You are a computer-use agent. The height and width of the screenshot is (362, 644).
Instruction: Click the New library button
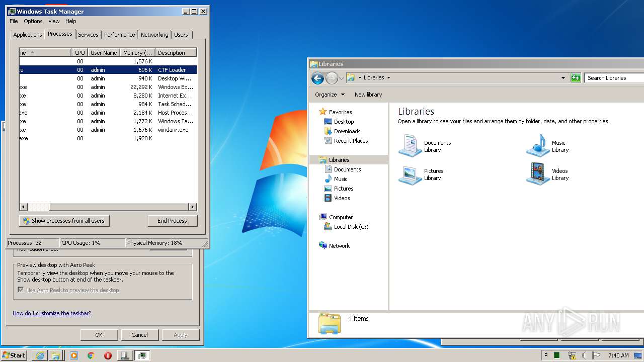coord(368,95)
